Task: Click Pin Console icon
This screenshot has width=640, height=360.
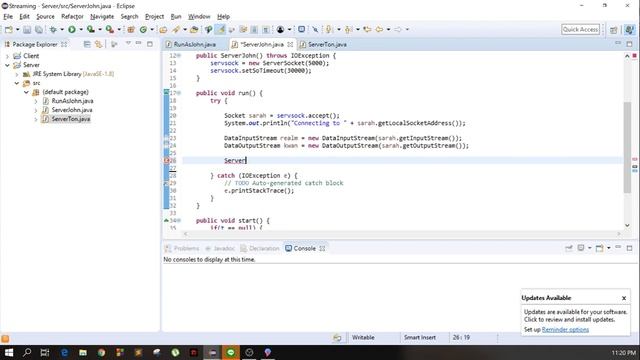Action: click(569, 248)
